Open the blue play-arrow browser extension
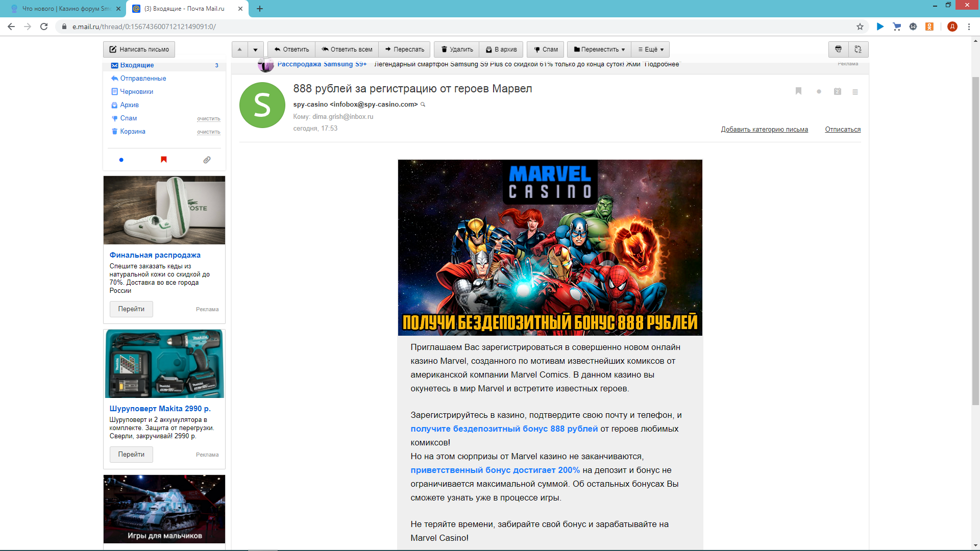This screenshot has height=551, width=980. pyautogui.click(x=880, y=27)
